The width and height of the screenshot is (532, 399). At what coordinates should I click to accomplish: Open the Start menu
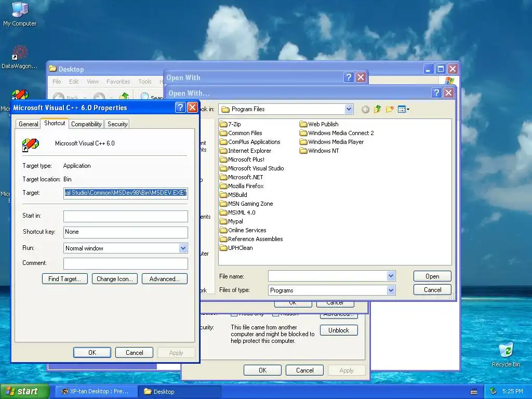coord(24,392)
